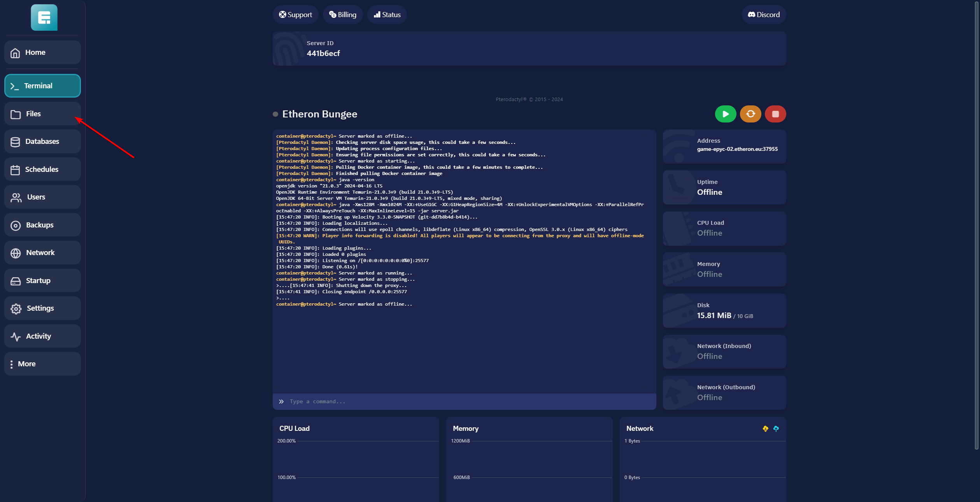This screenshot has width=980, height=502.
Task: Open the Backups section
Action: point(42,225)
